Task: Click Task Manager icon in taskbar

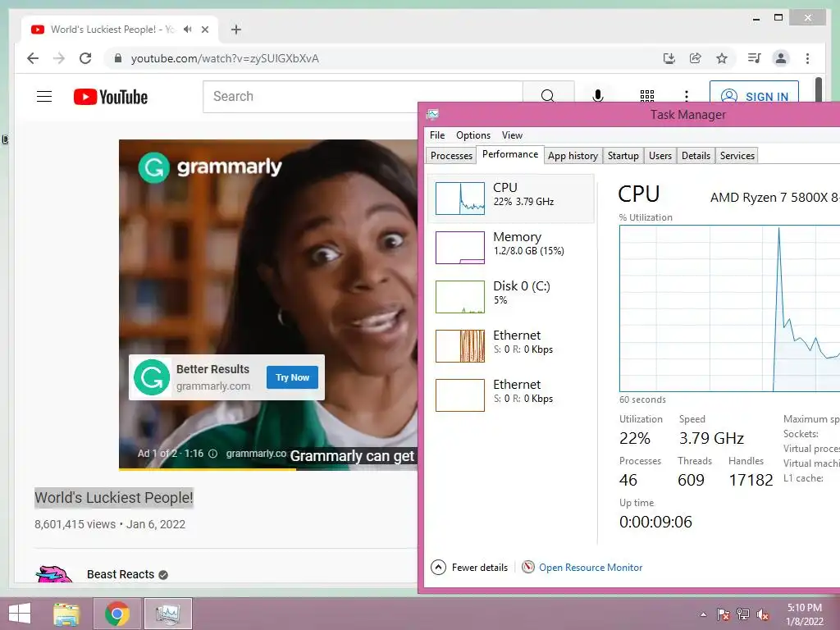Action: tap(167, 614)
